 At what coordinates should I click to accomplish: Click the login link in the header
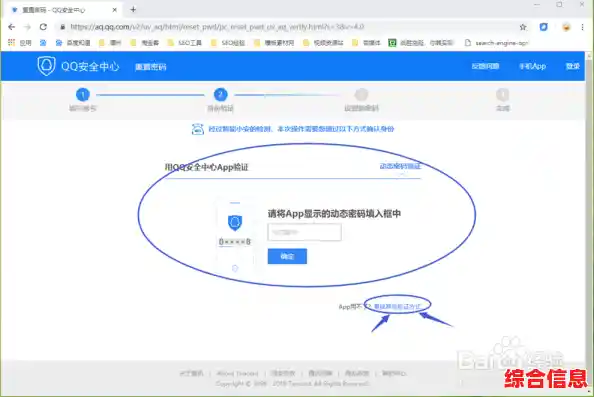pos(573,66)
